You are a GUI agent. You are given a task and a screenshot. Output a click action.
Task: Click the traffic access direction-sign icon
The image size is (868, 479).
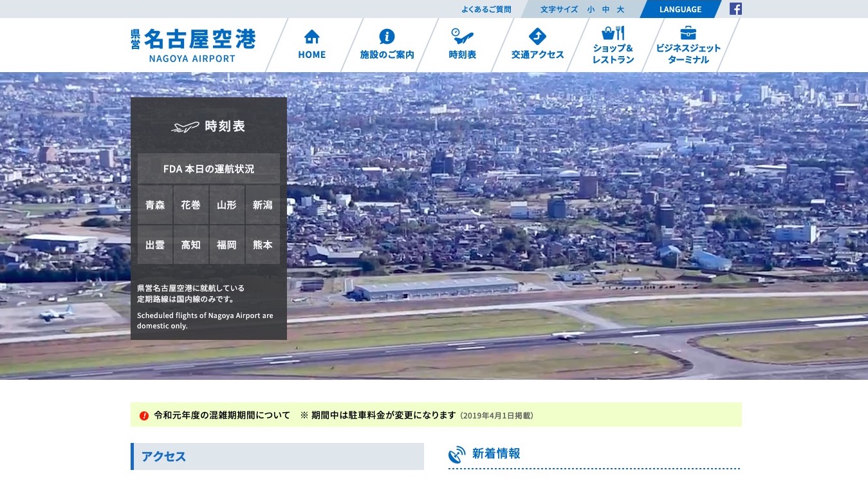pos(537,36)
